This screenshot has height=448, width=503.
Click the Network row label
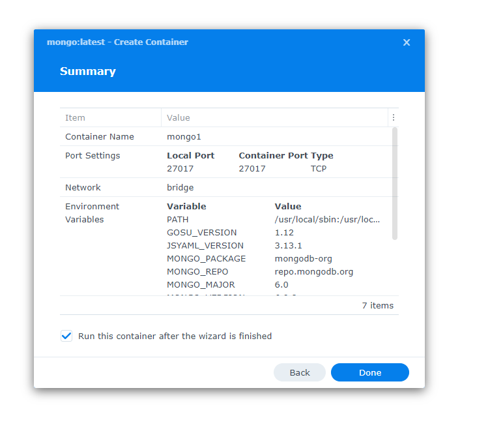(83, 188)
